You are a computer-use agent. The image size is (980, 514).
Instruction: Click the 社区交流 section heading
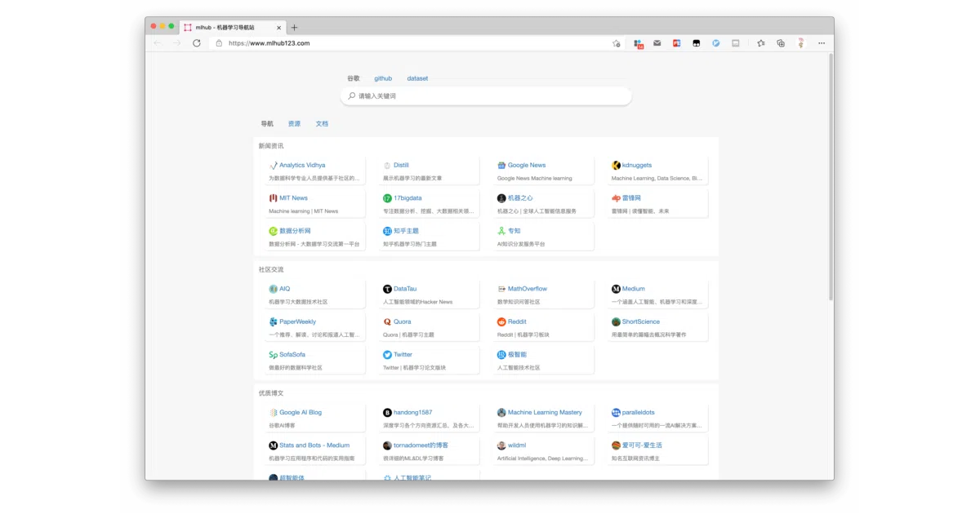click(x=271, y=269)
